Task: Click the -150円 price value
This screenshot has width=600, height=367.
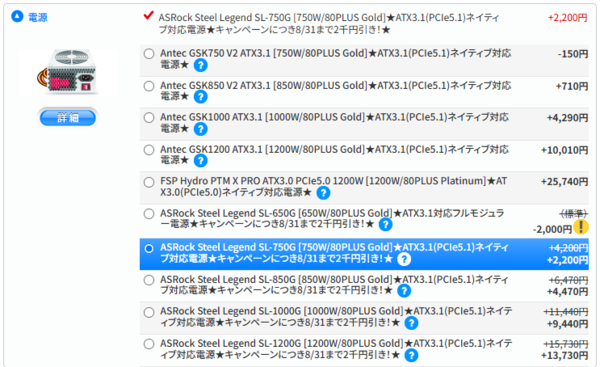Action: click(x=573, y=54)
